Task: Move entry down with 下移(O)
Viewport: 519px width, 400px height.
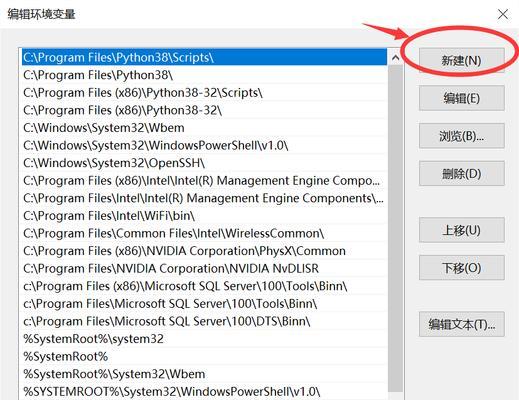Action: pyautogui.click(x=462, y=268)
